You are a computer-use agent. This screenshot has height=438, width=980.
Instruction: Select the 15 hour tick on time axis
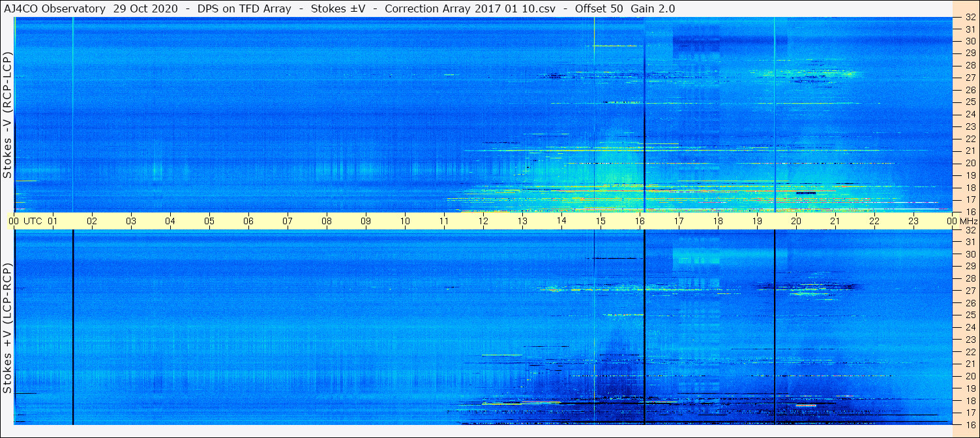(601, 221)
